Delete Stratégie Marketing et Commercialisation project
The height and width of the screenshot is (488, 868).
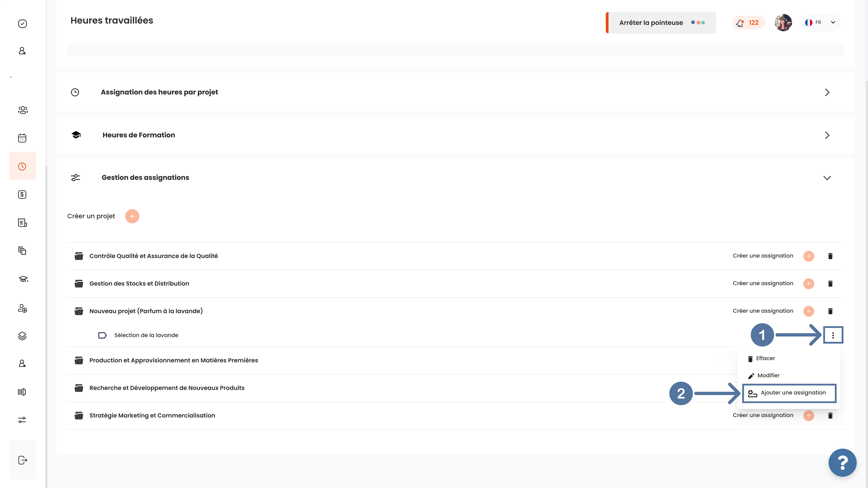click(830, 416)
